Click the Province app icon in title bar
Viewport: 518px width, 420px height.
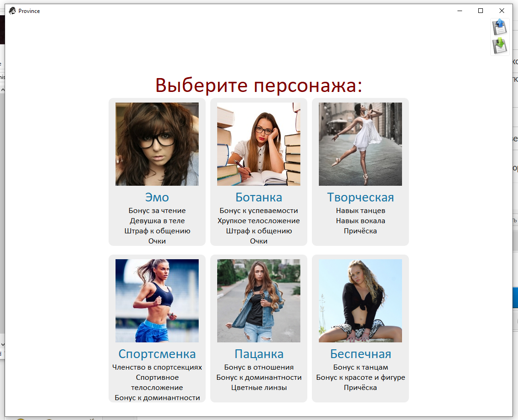tap(12, 11)
